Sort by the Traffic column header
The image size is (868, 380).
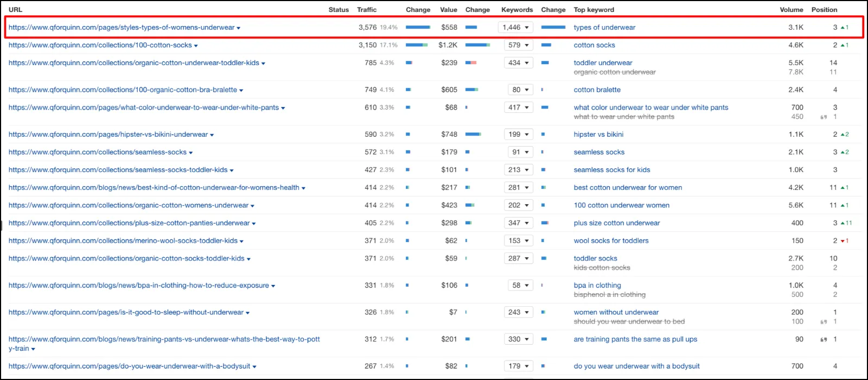tap(367, 10)
